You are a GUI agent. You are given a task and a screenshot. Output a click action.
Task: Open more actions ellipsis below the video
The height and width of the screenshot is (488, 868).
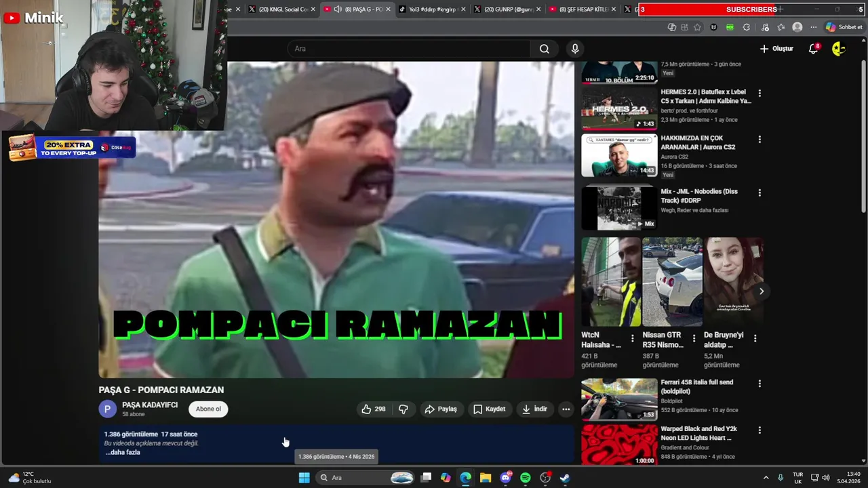(x=566, y=409)
